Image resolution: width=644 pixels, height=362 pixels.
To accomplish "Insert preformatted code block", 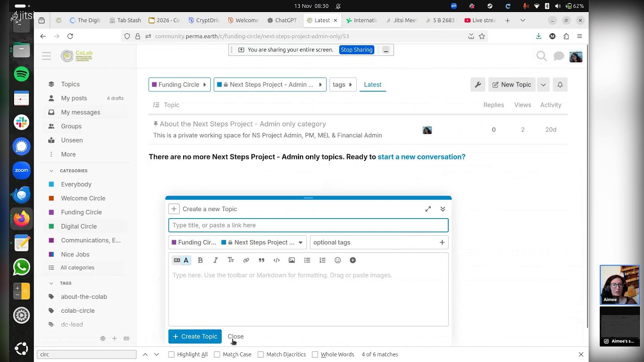I will click(x=276, y=260).
